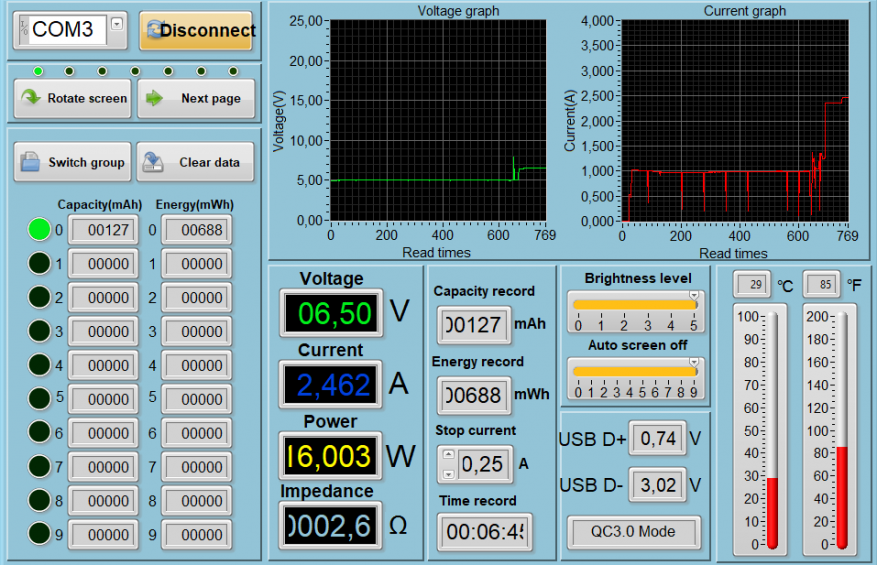The width and height of the screenshot is (877, 565).
Task: Click the COM port serial icon
Action: point(24,30)
